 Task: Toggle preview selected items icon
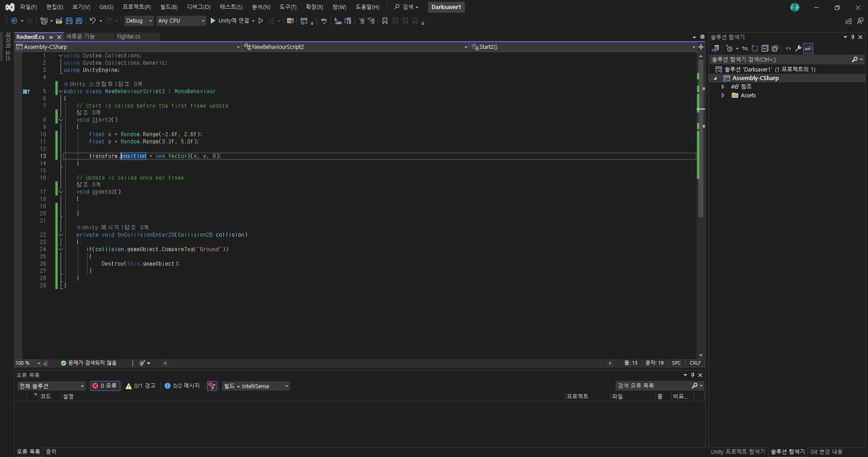[808, 48]
